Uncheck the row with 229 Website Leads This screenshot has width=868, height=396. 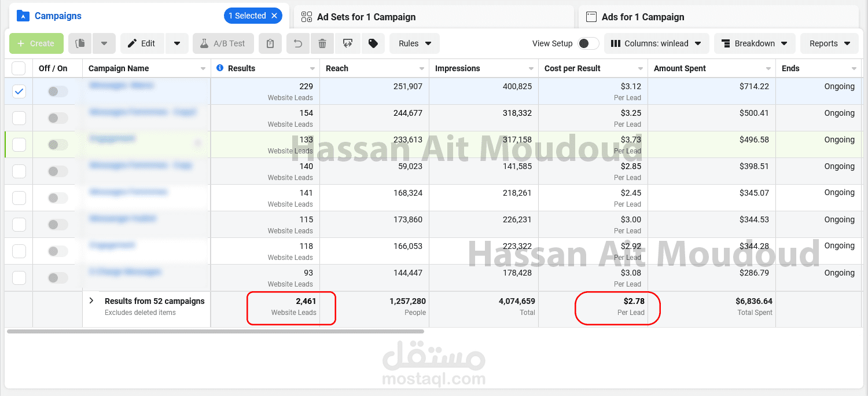(x=19, y=91)
